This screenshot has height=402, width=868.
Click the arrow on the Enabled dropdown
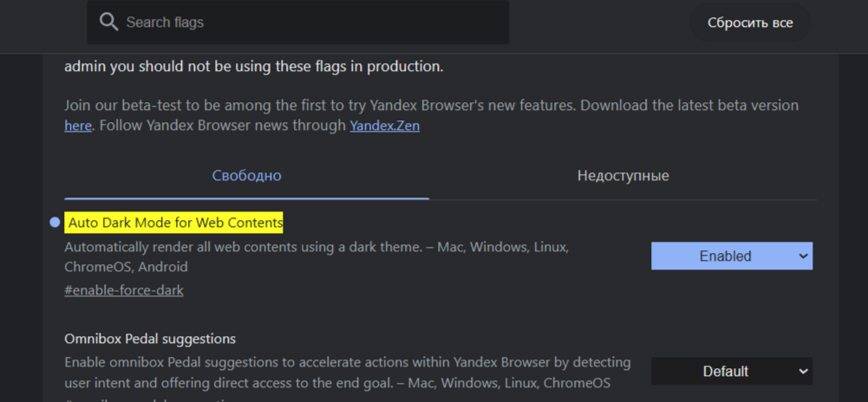(x=803, y=256)
